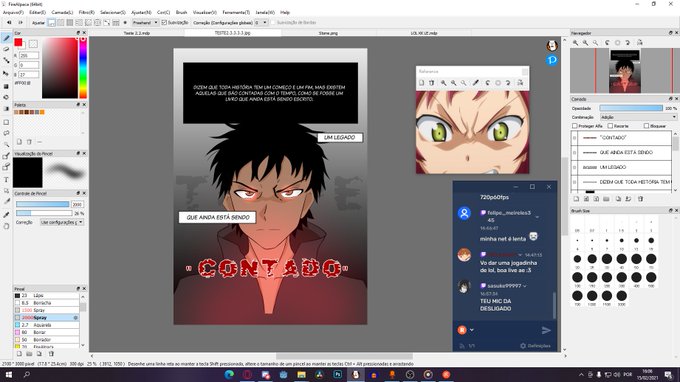The width and height of the screenshot is (680, 382).
Task: Select the Borracha brush in Pincel list
Action: click(47, 303)
